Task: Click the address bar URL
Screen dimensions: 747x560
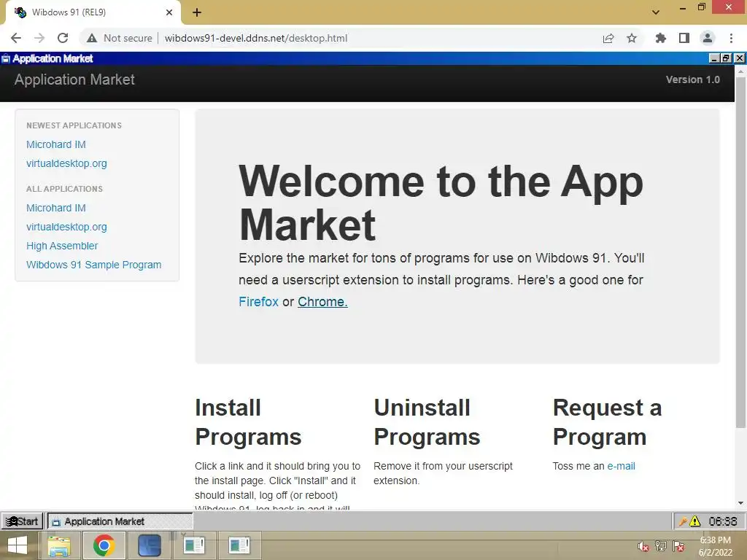Action: click(x=256, y=38)
